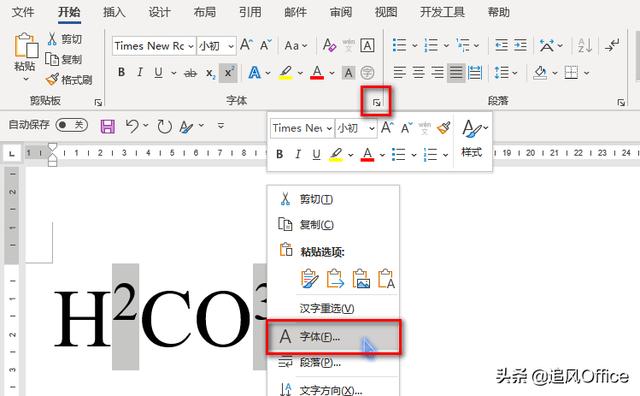Cut selection with ribbon scissors icon
Screen dimensions: 640x396
pos(52,39)
